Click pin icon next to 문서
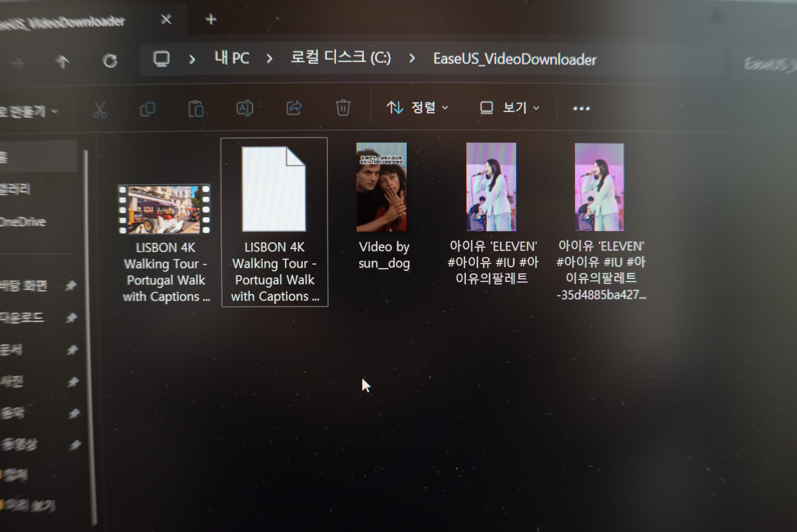Screen dimensions: 797x532 (x=72, y=350)
